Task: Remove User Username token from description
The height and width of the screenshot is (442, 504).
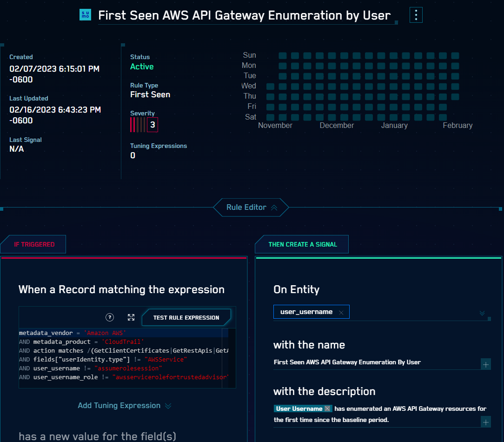Action: point(327,409)
